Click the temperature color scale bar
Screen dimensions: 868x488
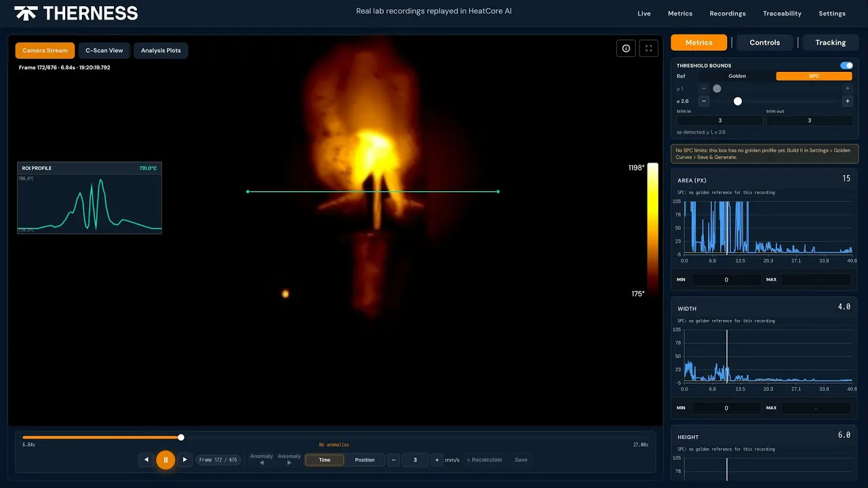[x=652, y=228]
